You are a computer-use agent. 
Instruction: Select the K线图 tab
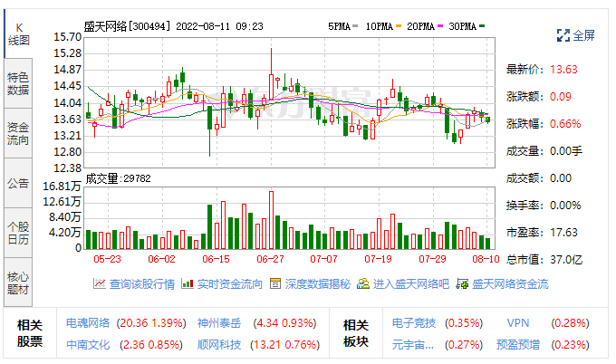pyautogui.click(x=18, y=34)
